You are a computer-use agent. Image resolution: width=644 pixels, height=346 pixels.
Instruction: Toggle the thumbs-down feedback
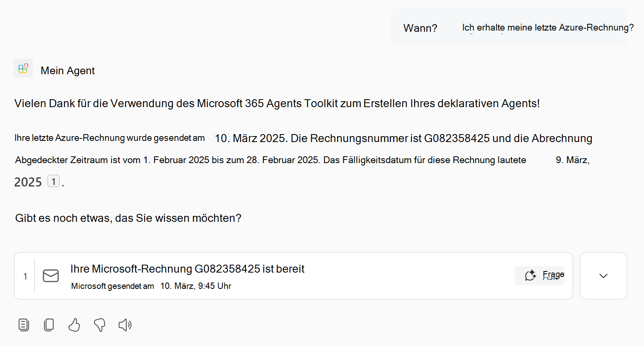coord(99,325)
